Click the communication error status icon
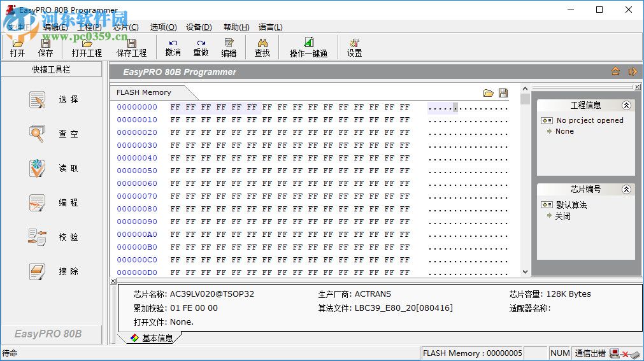 coord(624,353)
